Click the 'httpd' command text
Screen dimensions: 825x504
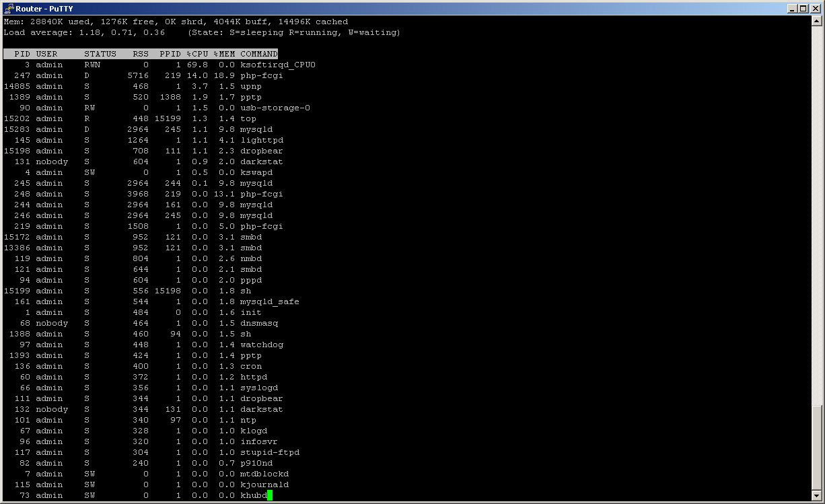[x=254, y=377]
